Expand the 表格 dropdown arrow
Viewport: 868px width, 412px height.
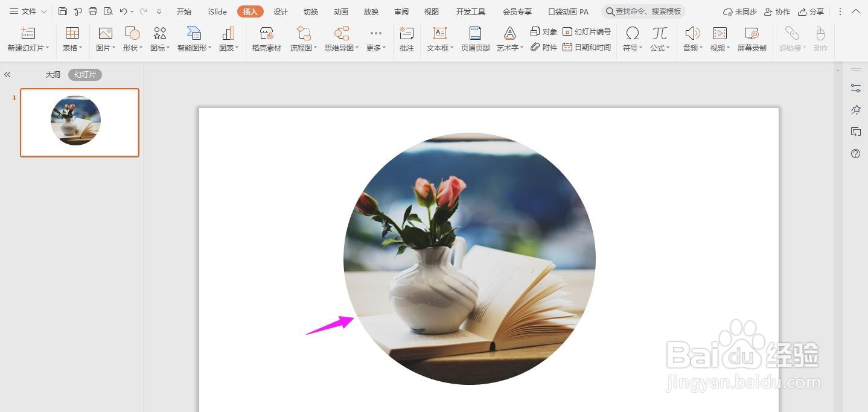click(80, 48)
